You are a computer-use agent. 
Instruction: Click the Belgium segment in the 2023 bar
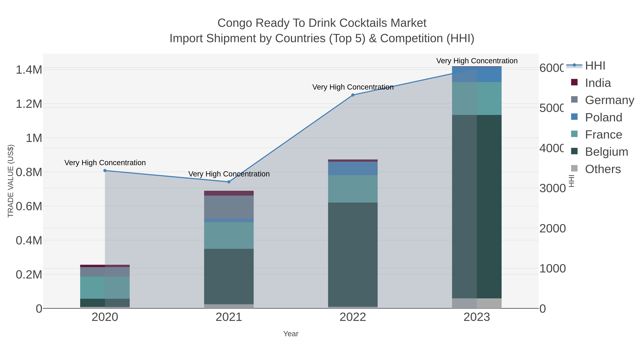pos(477,207)
